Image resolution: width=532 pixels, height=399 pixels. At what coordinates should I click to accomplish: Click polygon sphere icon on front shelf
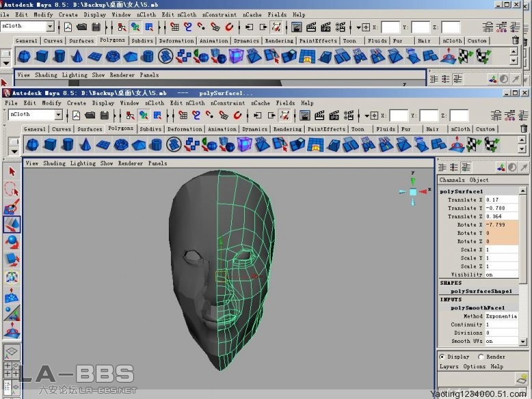[x=34, y=144]
